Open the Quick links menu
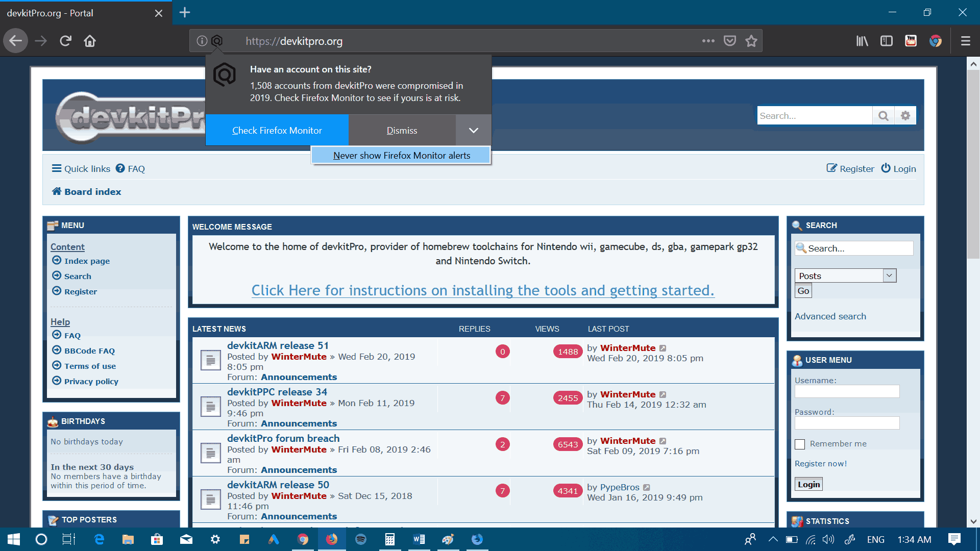This screenshot has height=551, width=980. tap(80, 168)
